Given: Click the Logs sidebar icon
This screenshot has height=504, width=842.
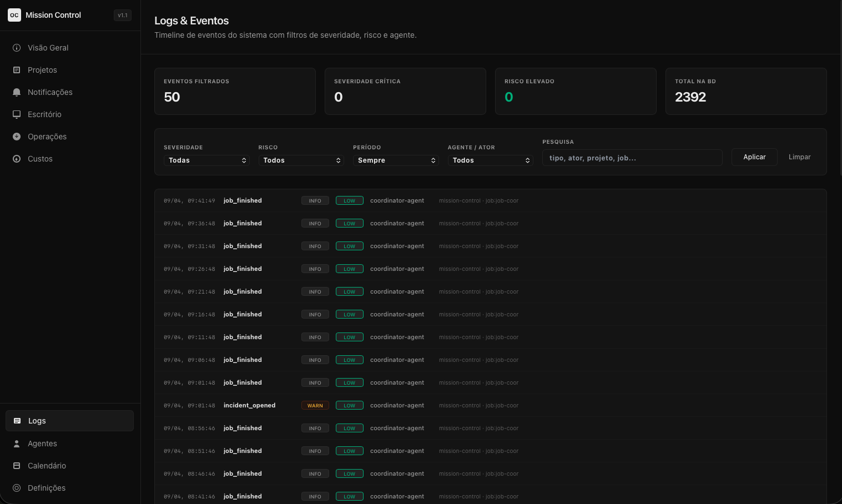Looking at the screenshot, I should [17, 421].
